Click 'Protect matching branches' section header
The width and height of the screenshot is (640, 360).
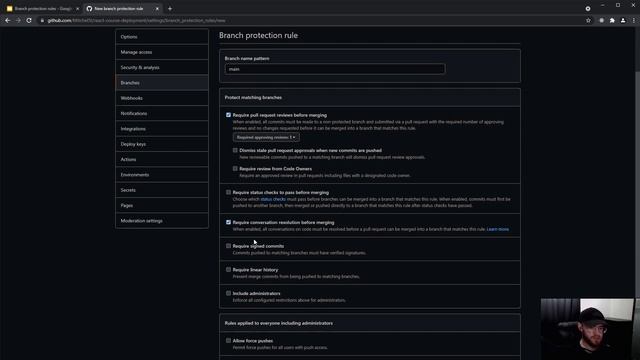click(x=253, y=98)
